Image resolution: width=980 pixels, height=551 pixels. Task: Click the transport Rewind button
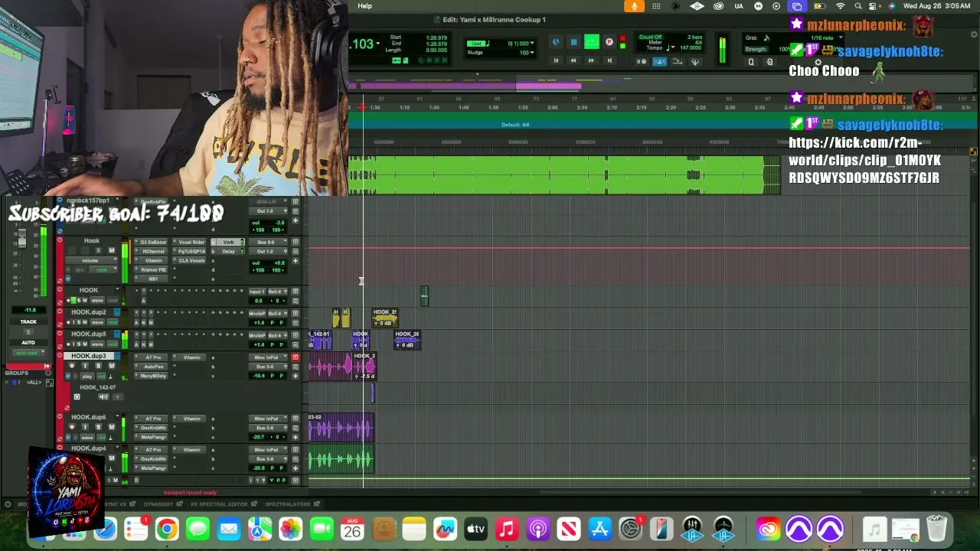(x=573, y=60)
